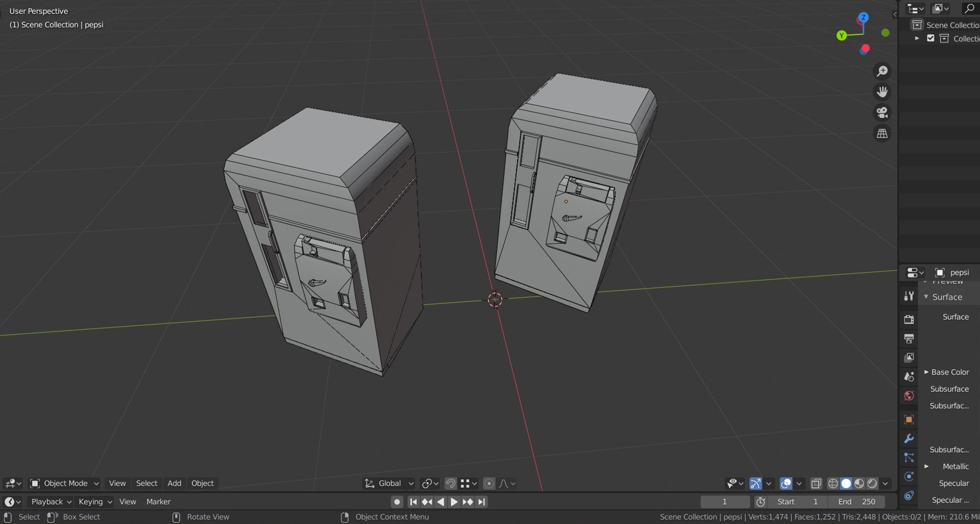Open the Object menu
Screen dimensions: 980x524
coord(202,483)
